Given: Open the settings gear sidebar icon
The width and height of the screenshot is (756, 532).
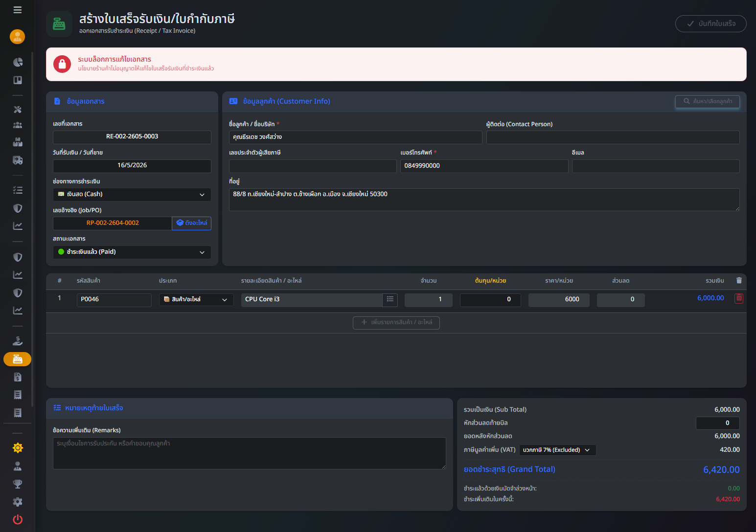Looking at the screenshot, I should click(x=18, y=502).
